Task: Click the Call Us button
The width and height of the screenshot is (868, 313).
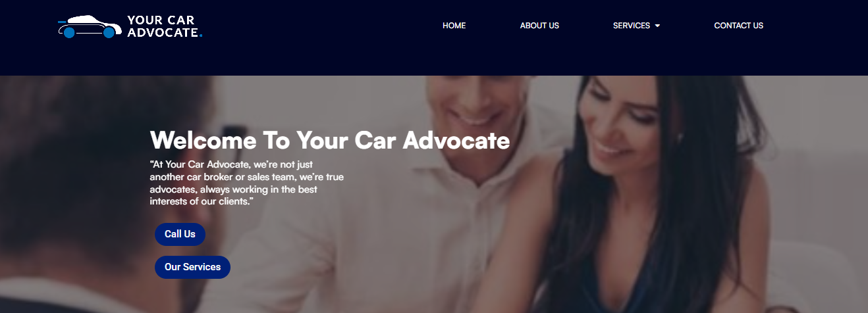Action: click(x=180, y=234)
